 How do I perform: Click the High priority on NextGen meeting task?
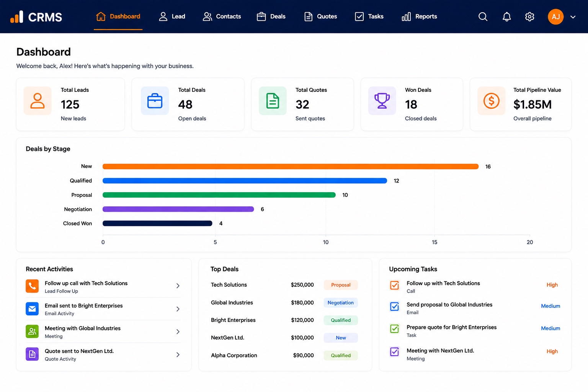pos(552,351)
